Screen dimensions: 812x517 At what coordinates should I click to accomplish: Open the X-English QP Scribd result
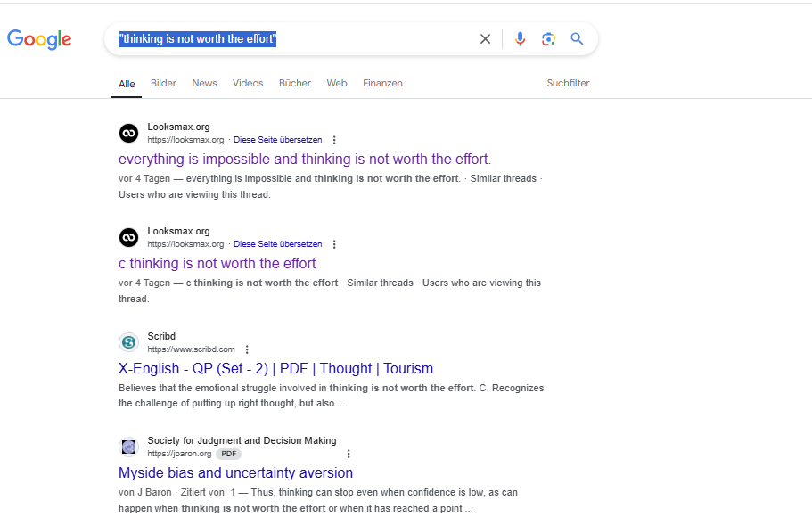pyautogui.click(x=275, y=368)
